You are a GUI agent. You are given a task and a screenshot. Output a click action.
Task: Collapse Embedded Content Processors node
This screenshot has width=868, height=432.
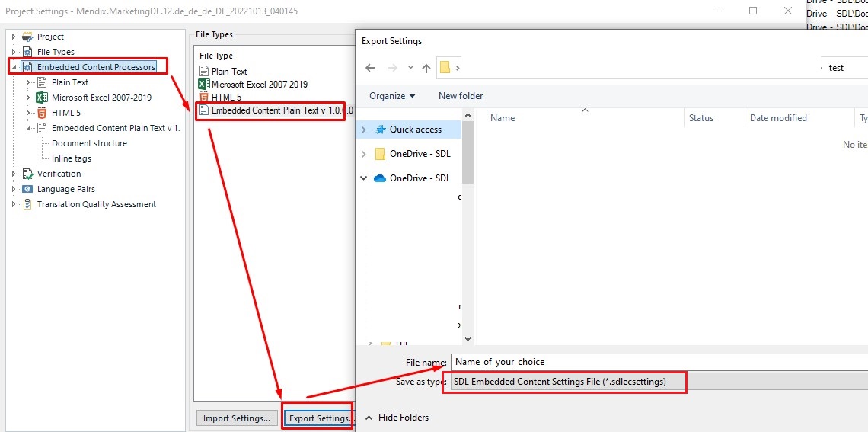[x=14, y=67]
